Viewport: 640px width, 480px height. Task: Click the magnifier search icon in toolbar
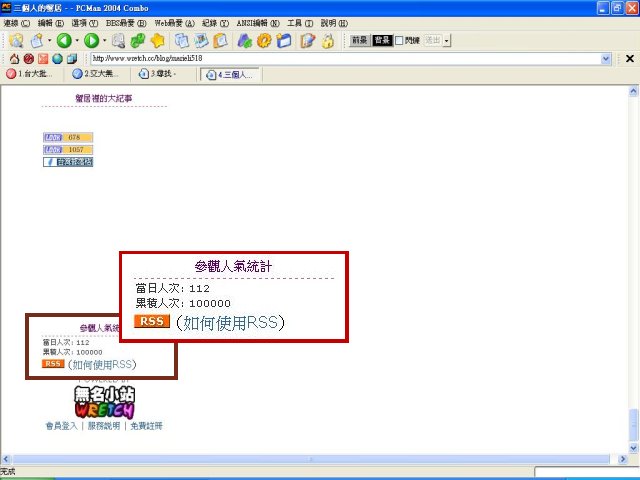[118, 40]
